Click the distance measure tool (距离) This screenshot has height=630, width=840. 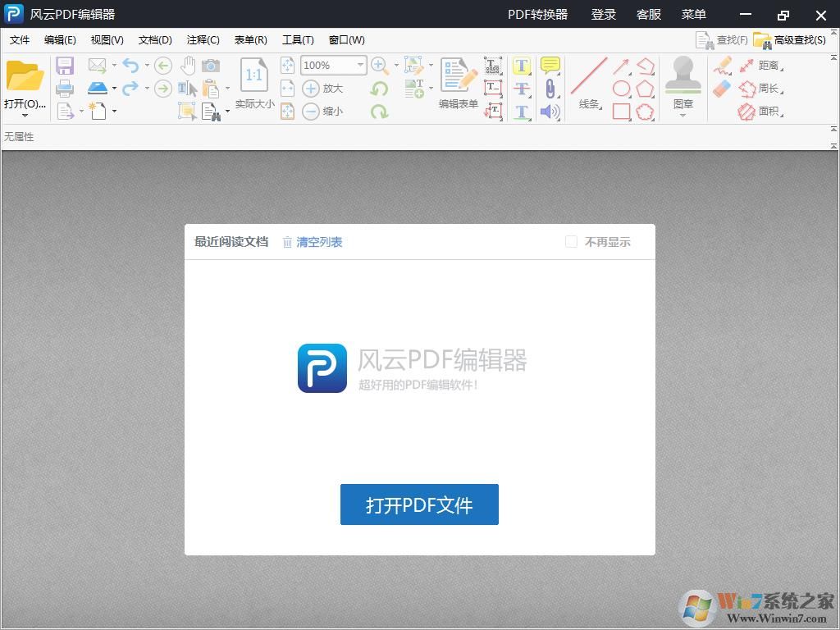pos(767,66)
